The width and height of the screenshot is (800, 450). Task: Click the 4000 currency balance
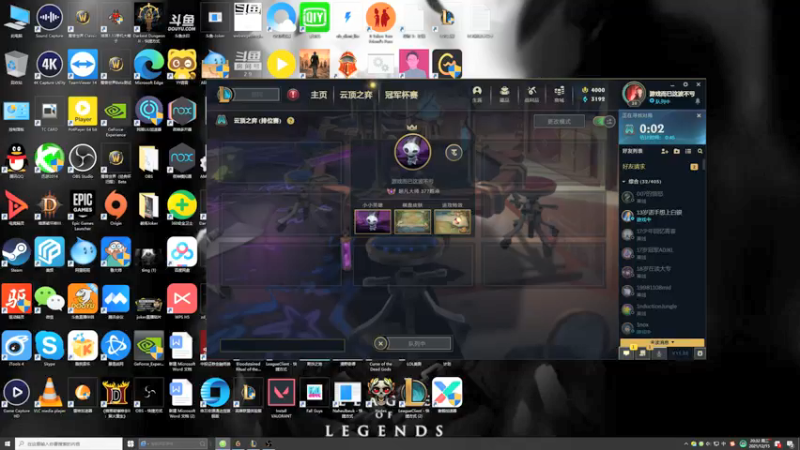pyautogui.click(x=593, y=90)
